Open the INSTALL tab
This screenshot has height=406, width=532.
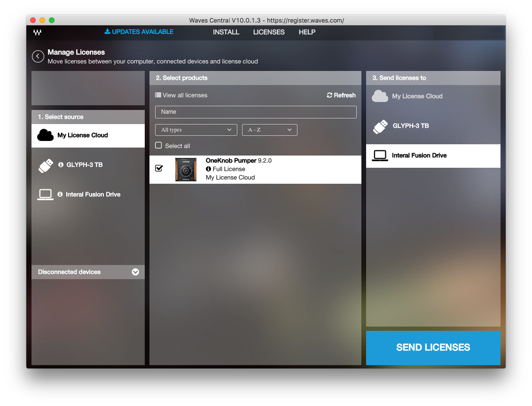226,32
